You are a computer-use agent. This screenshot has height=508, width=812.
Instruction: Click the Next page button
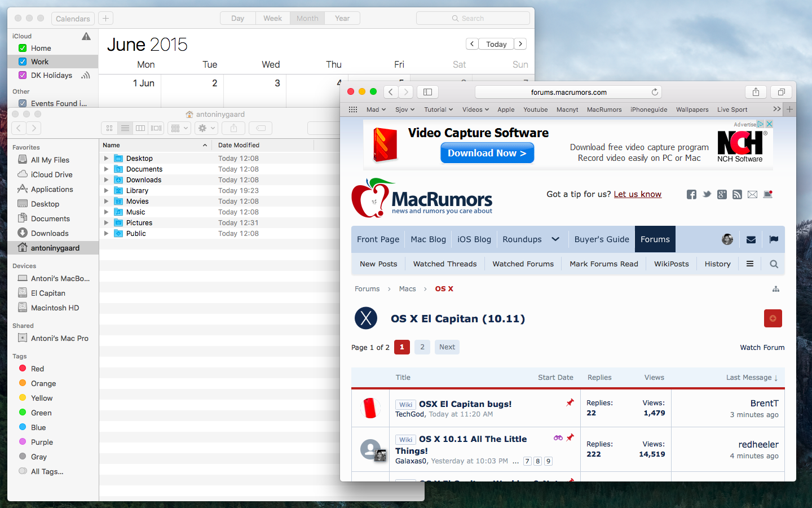coord(447,347)
